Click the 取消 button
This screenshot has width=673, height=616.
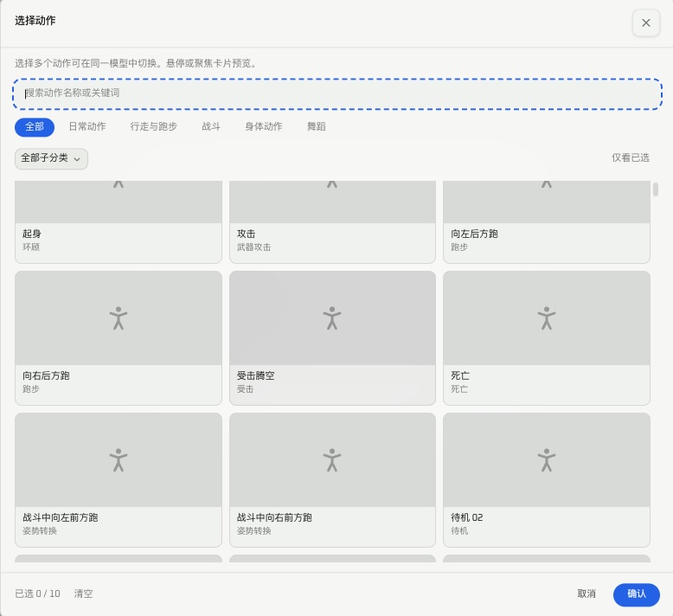[x=586, y=594]
